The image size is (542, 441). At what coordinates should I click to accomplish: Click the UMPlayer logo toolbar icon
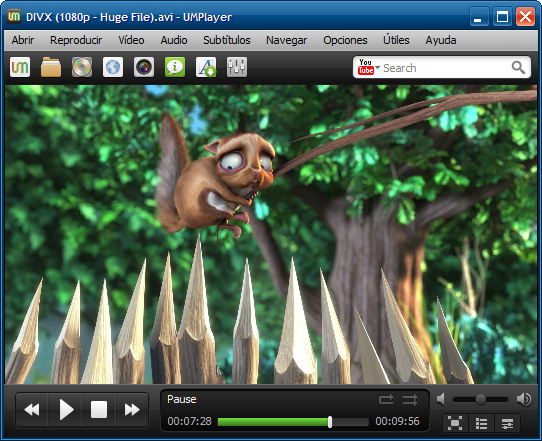tap(20, 67)
